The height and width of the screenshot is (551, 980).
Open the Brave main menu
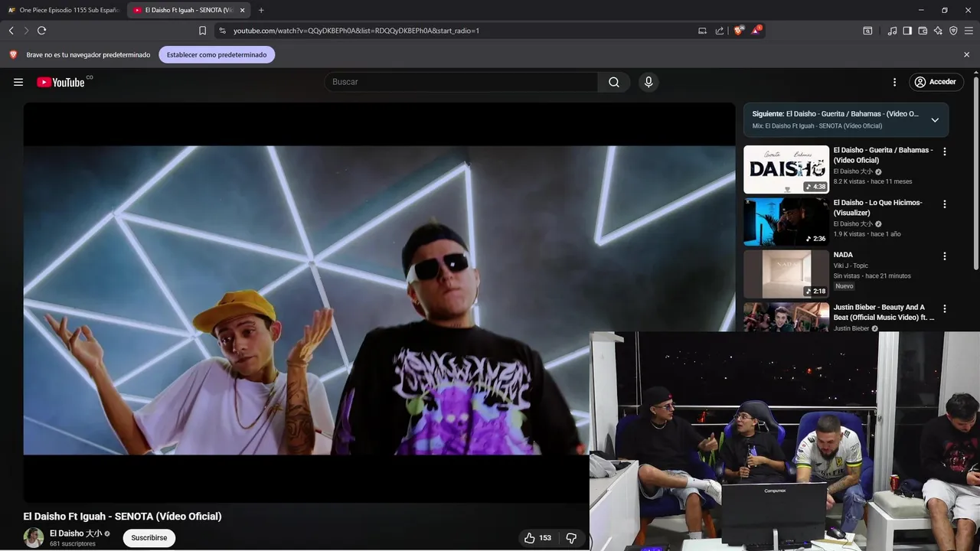click(969, 31)
